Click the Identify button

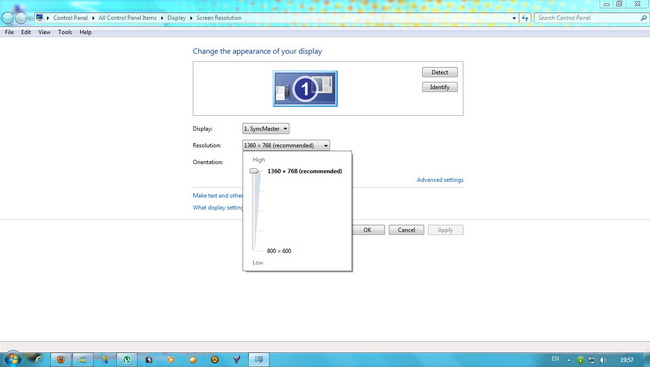[x=440, y=87]
